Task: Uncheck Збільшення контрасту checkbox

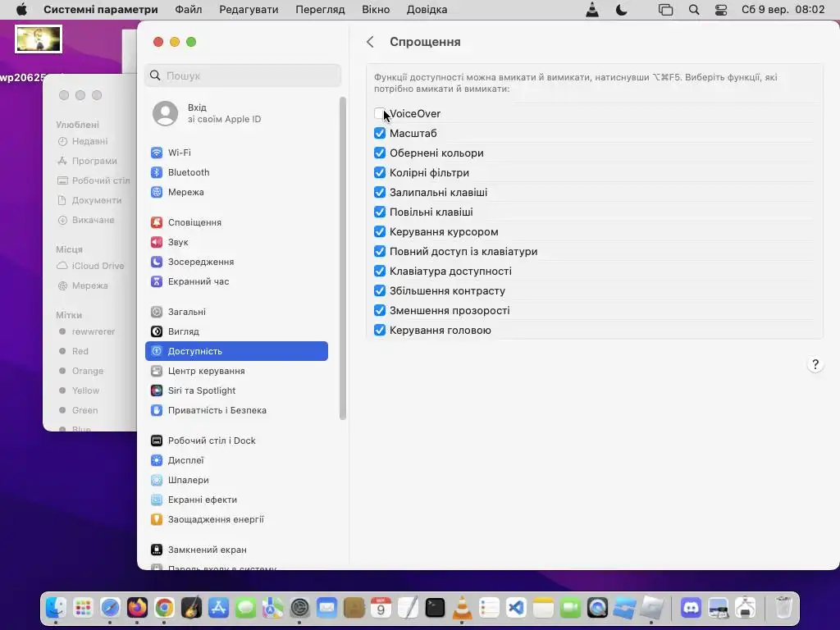Action: click(x=379, y=291)
